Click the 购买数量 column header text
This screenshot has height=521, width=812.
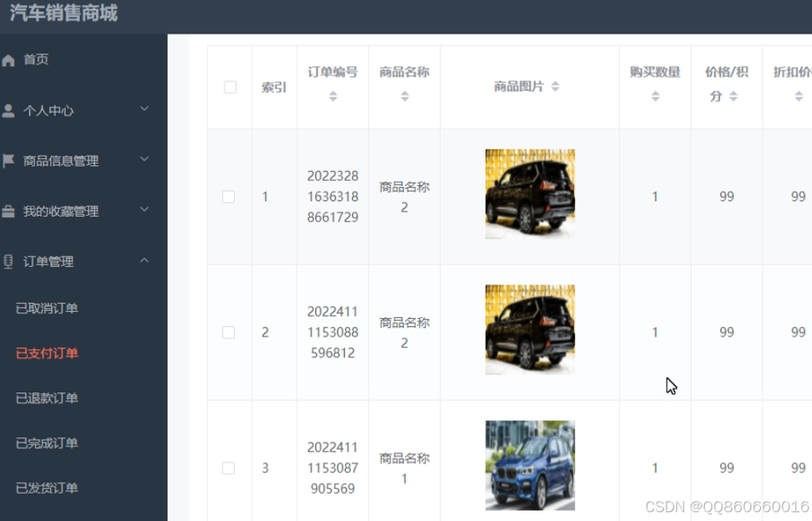[655, 72]
